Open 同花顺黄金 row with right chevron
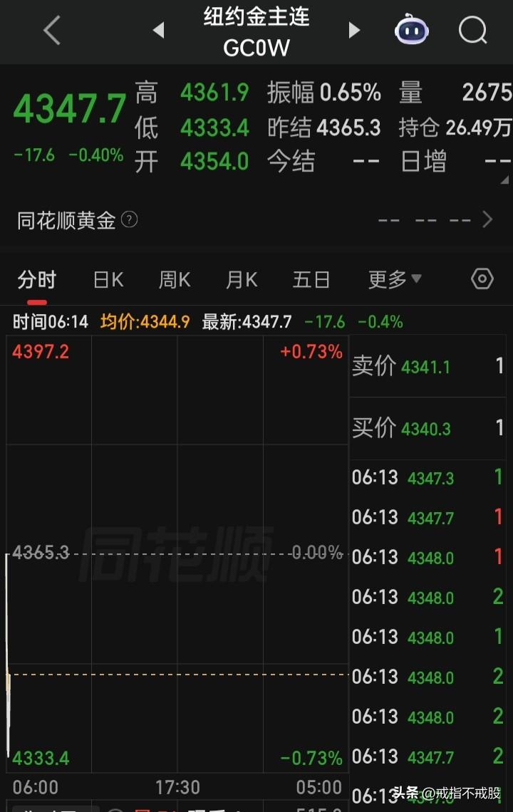Viewport: 513px width, 812px height. tap(487, 219)
